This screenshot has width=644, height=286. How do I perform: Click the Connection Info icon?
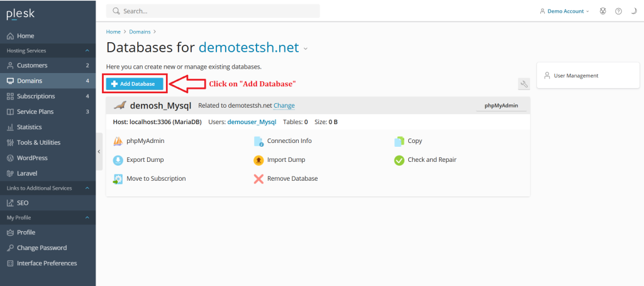pos(258,142)
